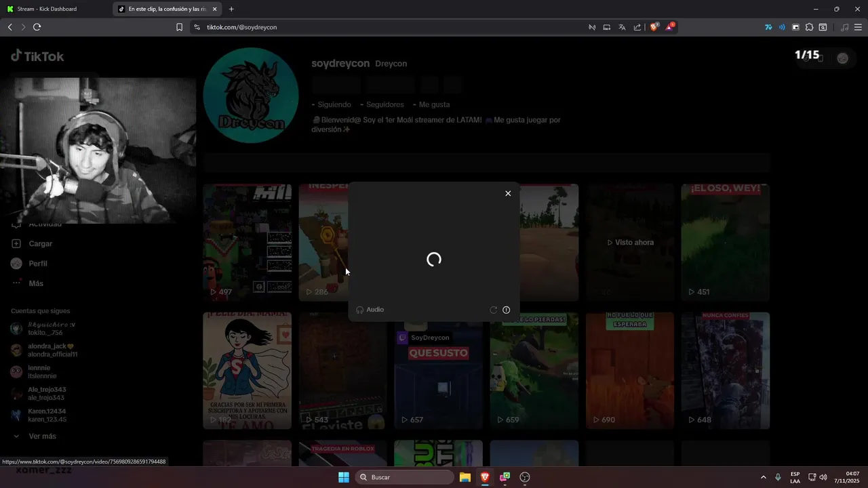
Task: Click the captcha refresh icon
Action: [x=494, y=310]
